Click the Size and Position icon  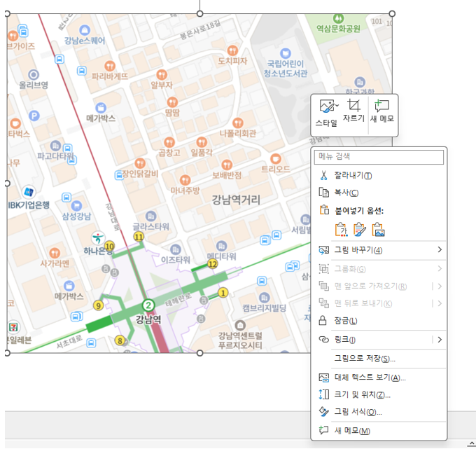[x=323, y=394]
